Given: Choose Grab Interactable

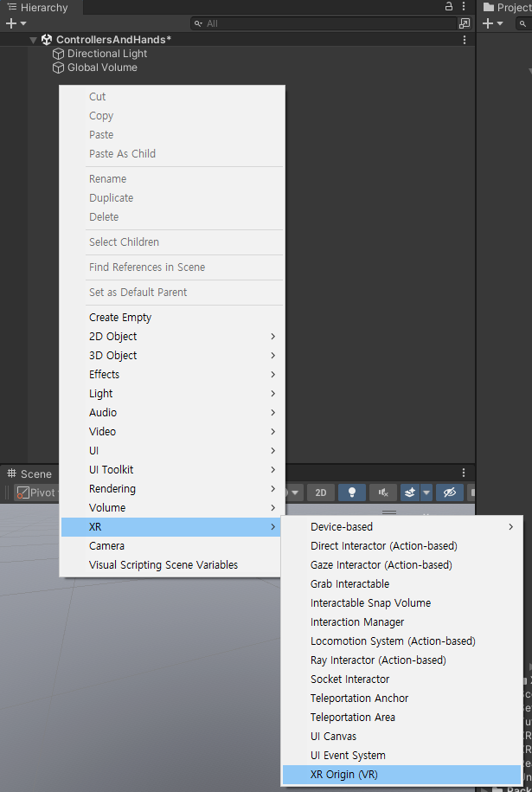Looking at the screenshot, I should click(x=402, y=584).
